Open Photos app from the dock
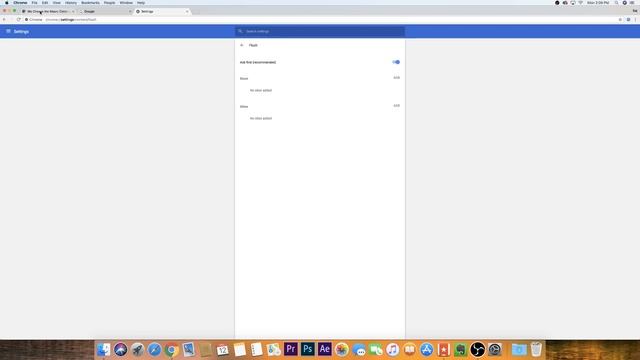 click(342, 349)
